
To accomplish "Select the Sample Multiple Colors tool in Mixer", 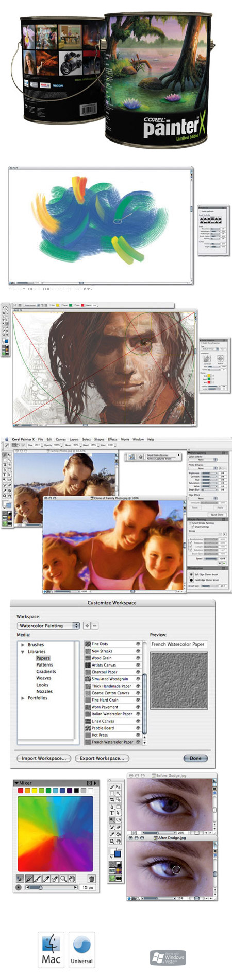I will [x=55, y=879].
